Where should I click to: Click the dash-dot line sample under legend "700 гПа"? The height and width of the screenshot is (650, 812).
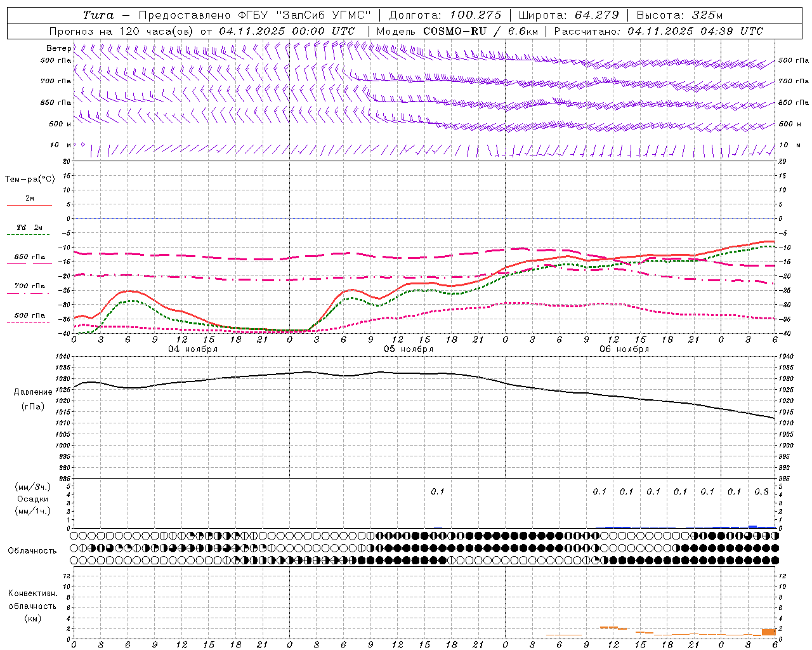(x=29, y=293)
